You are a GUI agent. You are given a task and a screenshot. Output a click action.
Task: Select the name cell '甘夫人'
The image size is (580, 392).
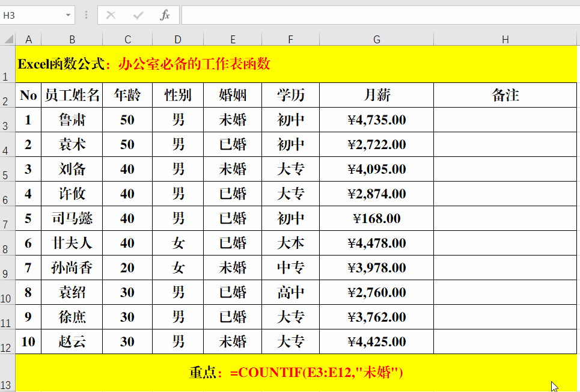(x=72, y=243)
